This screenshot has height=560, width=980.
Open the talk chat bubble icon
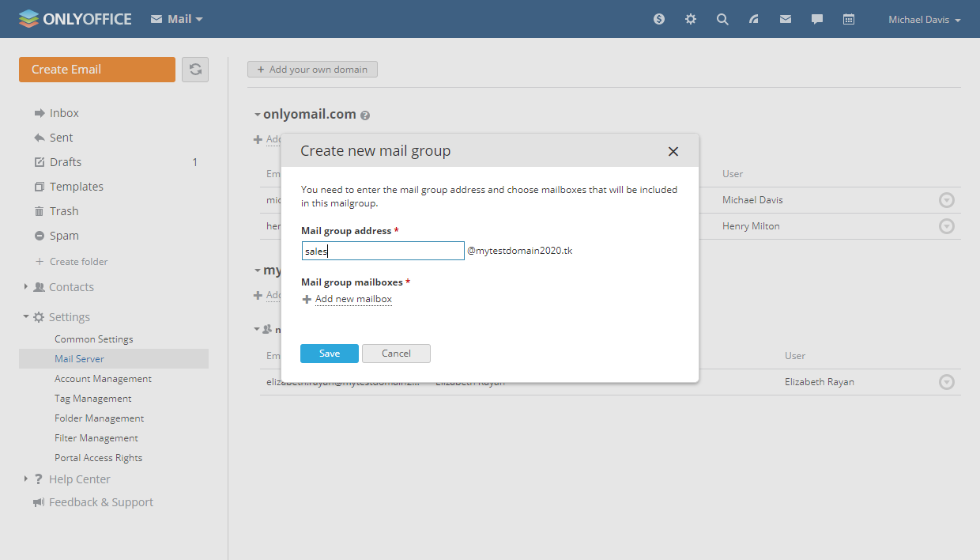point(817,19)
